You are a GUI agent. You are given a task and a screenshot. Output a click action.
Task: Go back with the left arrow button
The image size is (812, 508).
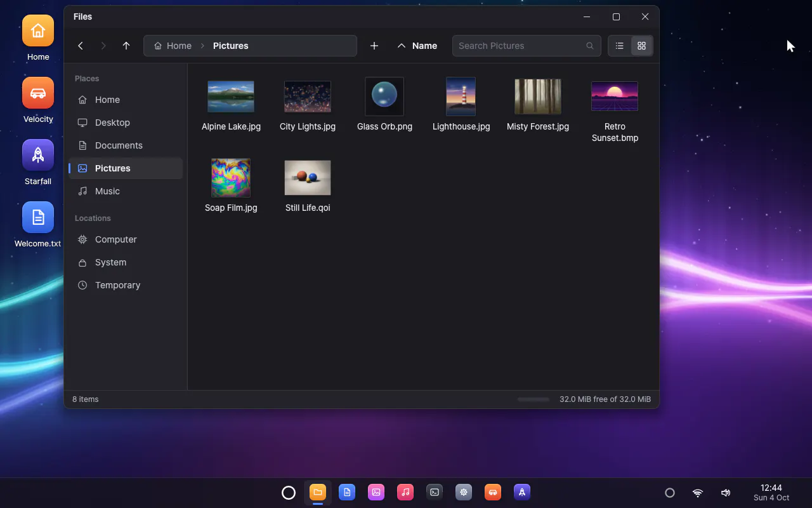tap(81, 46)
